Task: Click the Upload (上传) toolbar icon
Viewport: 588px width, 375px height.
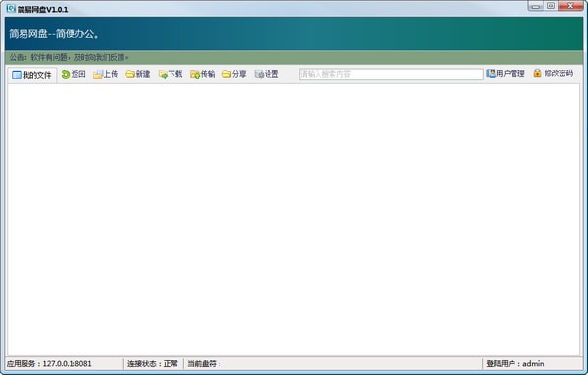Action: (98, 74)
